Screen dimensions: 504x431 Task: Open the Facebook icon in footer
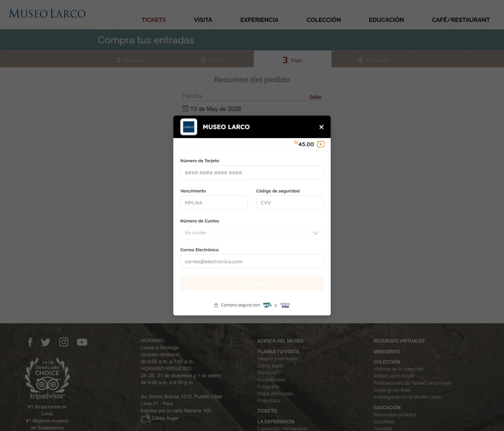tap(30, 342)
